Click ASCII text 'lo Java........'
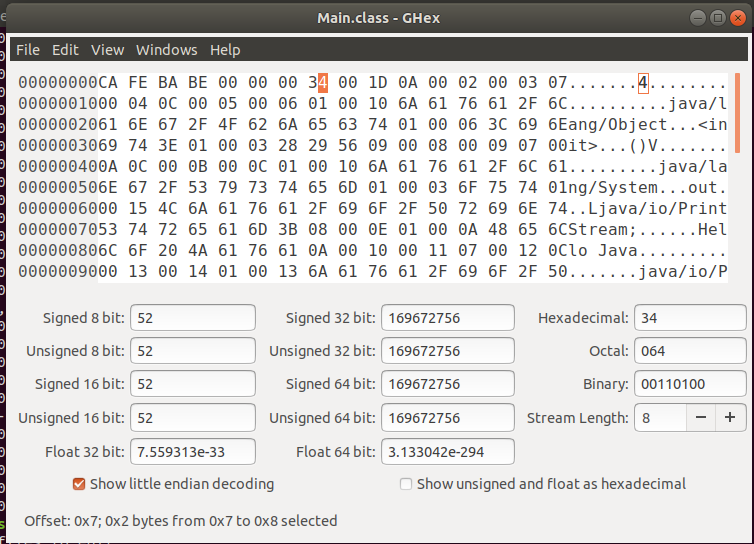This screenshot has width=754, height=544. [x=647, y=251]
